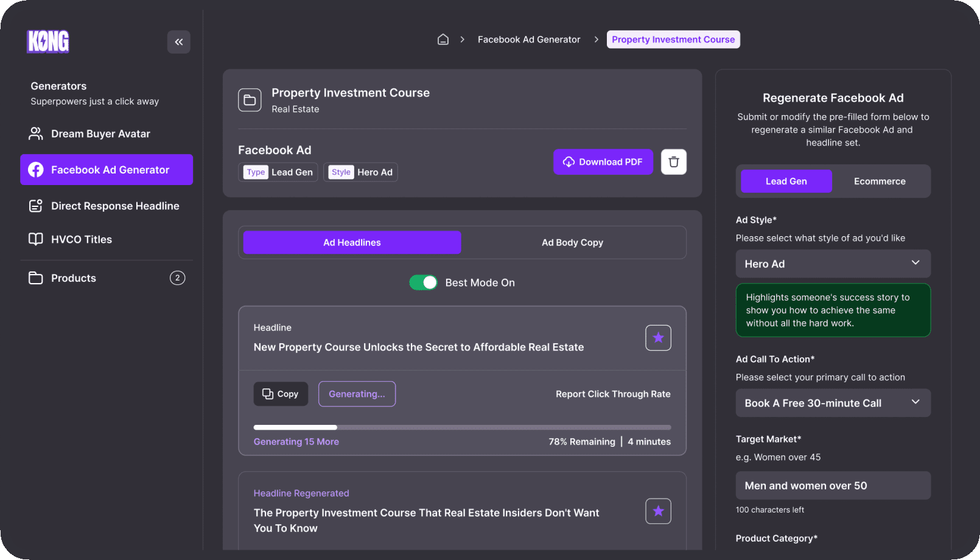The width and height of the screenshot is (980, 560).
Task: Click the folder icon beside Property Investment Course
Action: (250, 100)
